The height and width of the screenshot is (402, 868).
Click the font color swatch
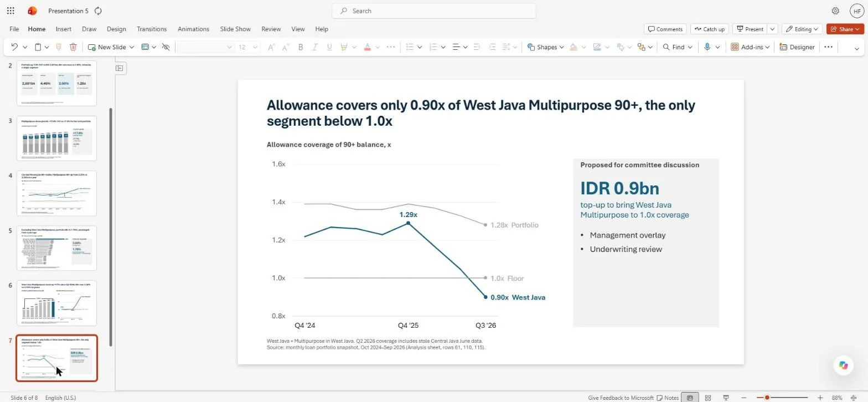[367, 47]
